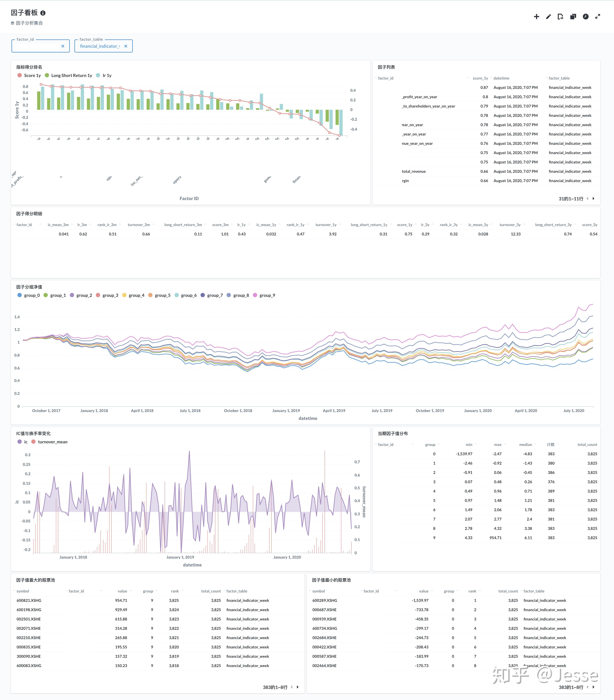Image resolution: width=614 pixels, height=700 pixels.
Task: Toggle the Score 1y legend series
Action: pos(32,75)
